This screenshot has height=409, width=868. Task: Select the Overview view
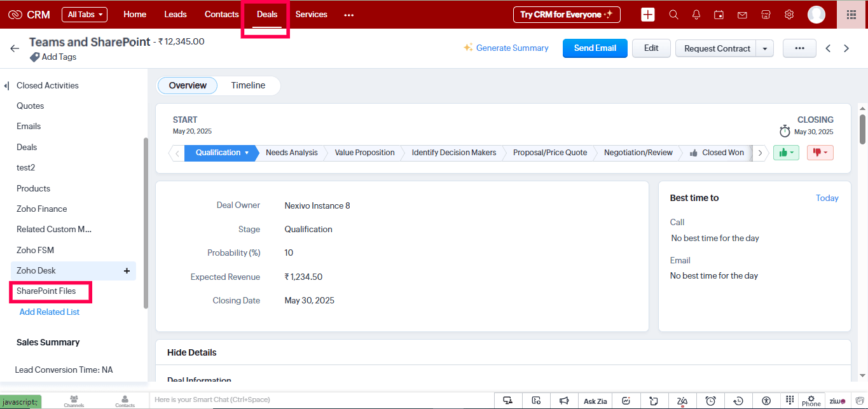pyautogui.click(x=188, y=85)
